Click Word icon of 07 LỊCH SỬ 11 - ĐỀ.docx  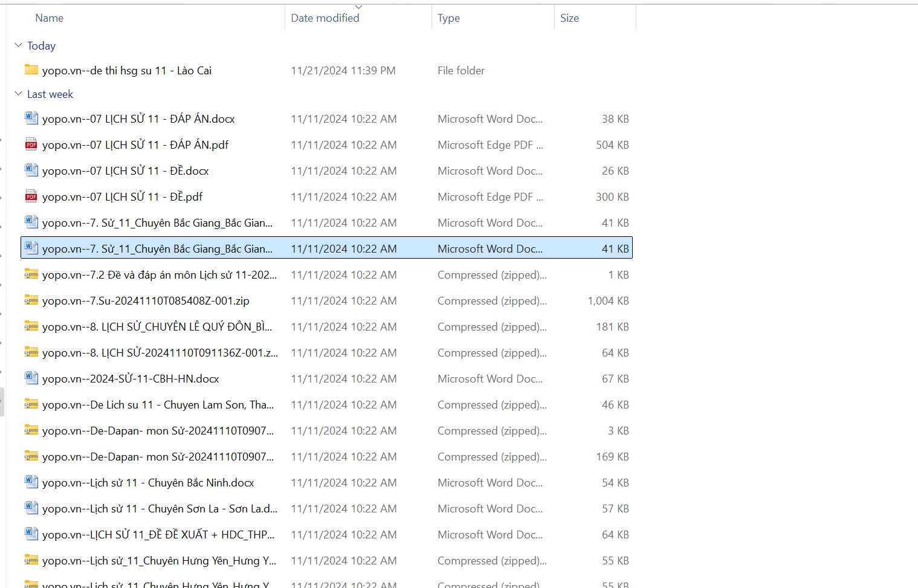tap(31, 170)
